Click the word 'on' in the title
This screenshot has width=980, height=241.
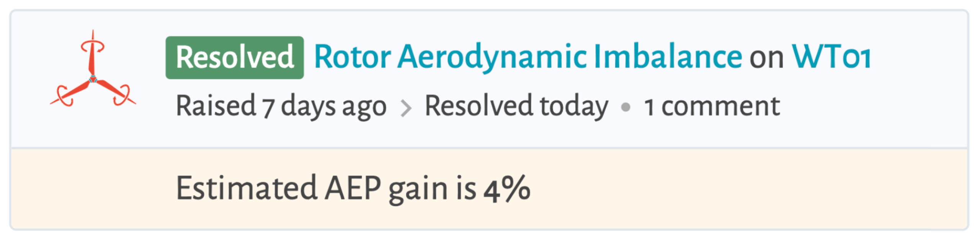pos(766,58)
